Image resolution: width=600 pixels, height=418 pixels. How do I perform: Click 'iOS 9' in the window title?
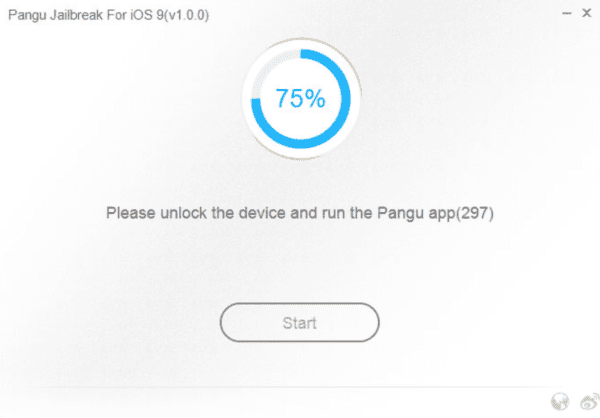pos(145,16)
